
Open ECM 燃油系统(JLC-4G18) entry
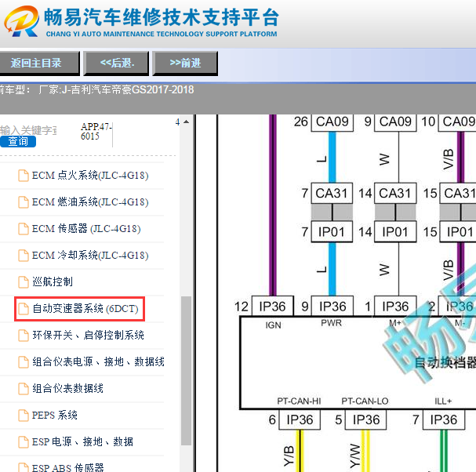coord(90,202)
